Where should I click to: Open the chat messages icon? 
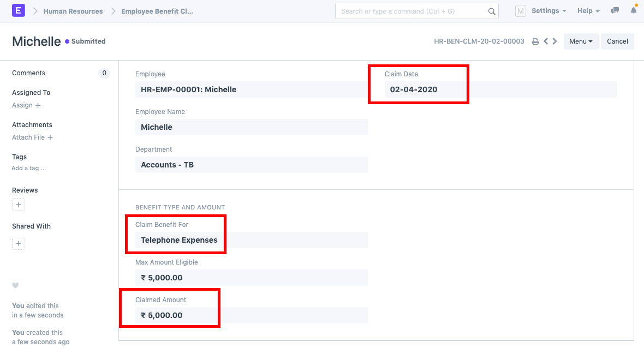pos(615,11)
